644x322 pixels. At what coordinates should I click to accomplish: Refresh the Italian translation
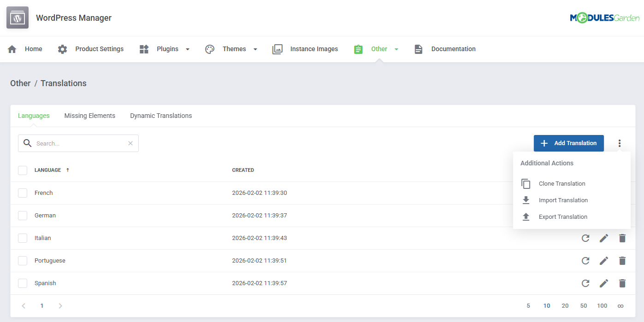click(x=585, y=238)
